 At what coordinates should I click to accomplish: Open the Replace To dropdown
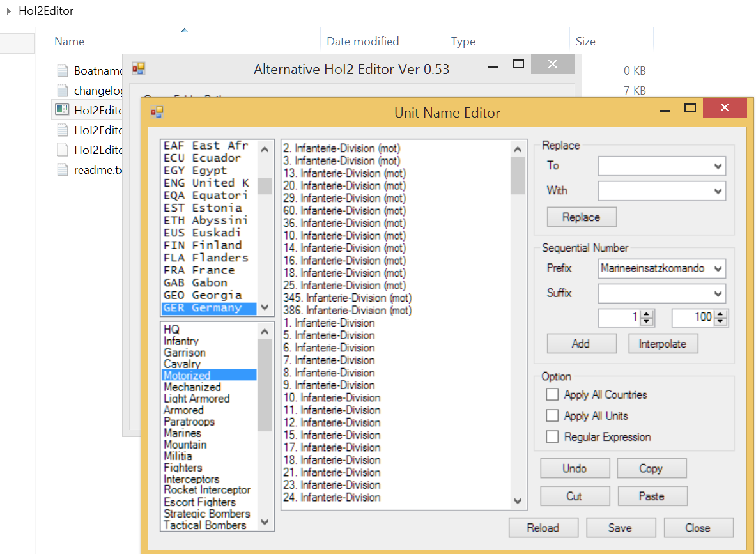pyautogui.click(x=718, y=166)
